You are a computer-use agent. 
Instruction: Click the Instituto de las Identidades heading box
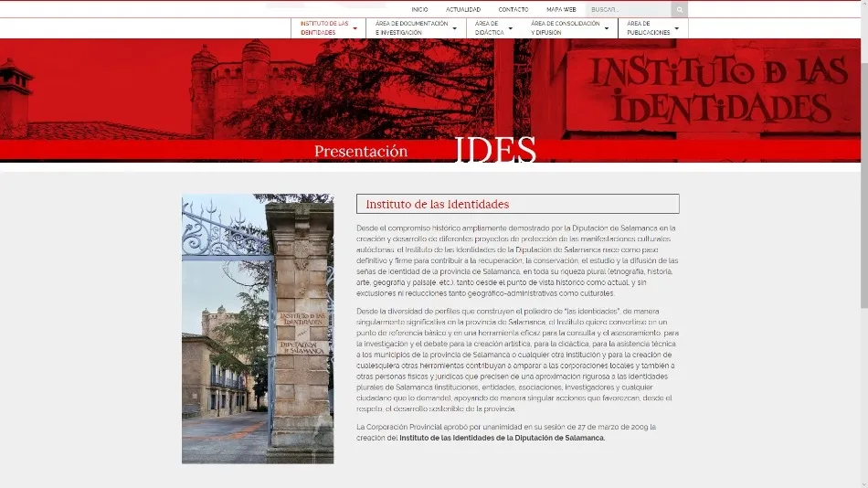(517, 204)
